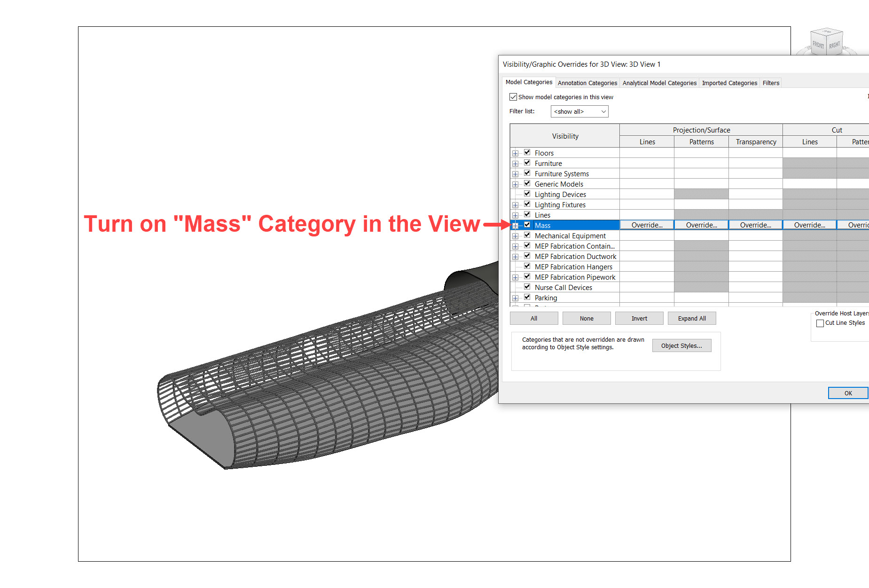Enable the Cut Line Styles checkbox
Viewport: 869px width, 588px height.
coord(820,323)
